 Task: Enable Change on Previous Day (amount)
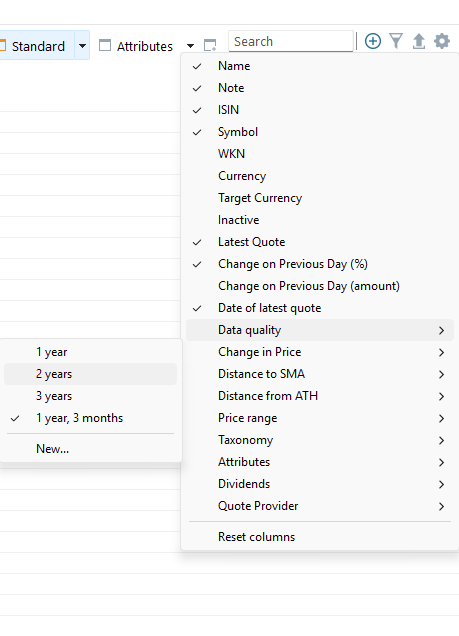point(320,286)
